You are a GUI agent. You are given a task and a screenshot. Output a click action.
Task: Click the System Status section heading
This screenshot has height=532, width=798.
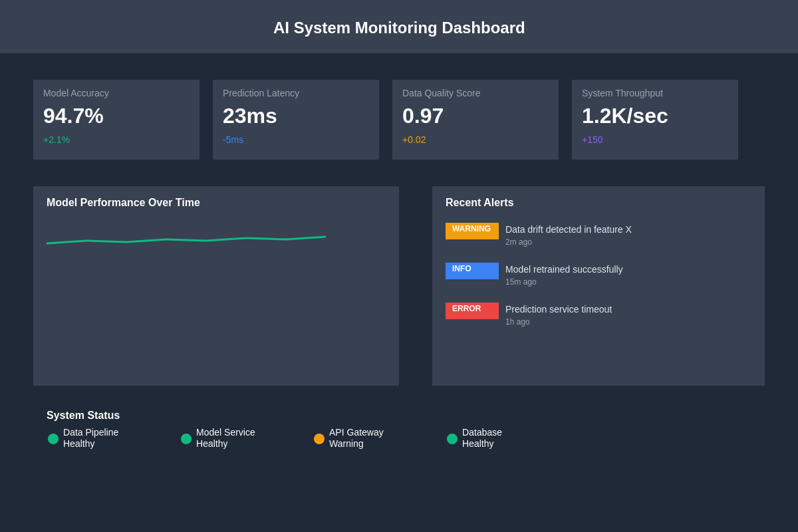(x=83, y=416)
